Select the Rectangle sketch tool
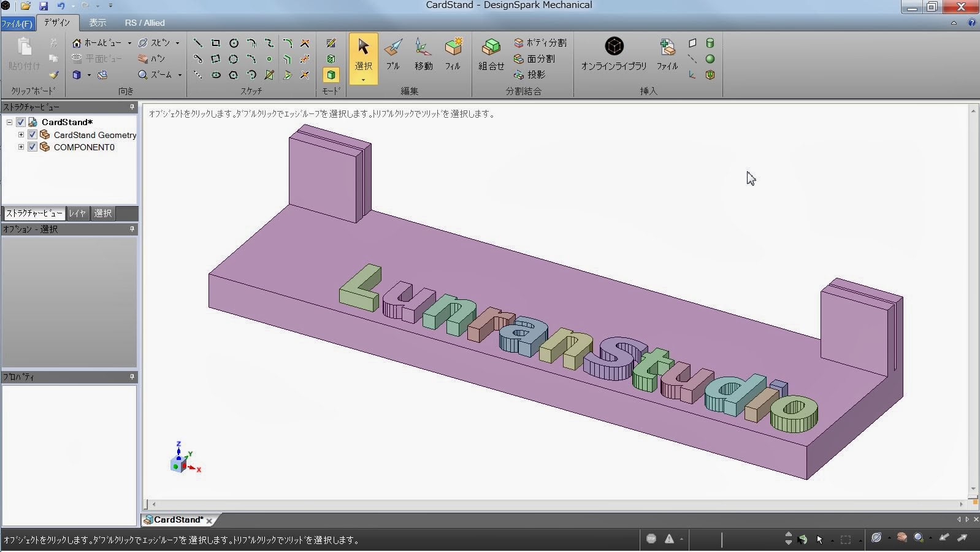 [216, 43]
